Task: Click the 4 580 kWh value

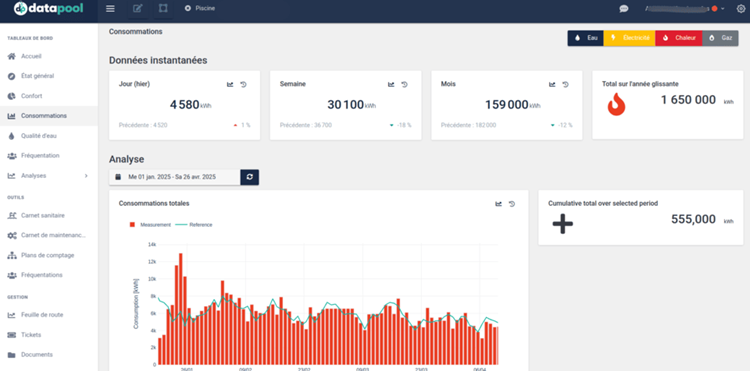Action: coord(190,105)
